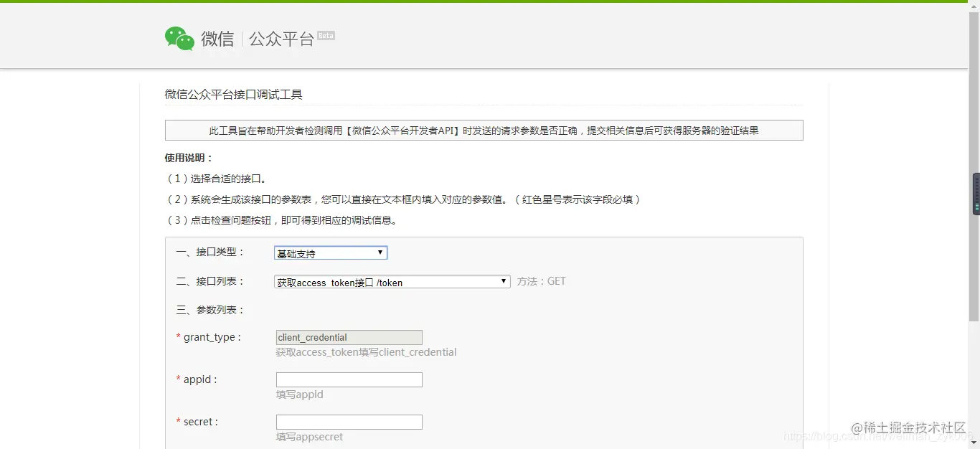Click into the appid input field
This screenshot has height=449, width=980.
[349, 379]
